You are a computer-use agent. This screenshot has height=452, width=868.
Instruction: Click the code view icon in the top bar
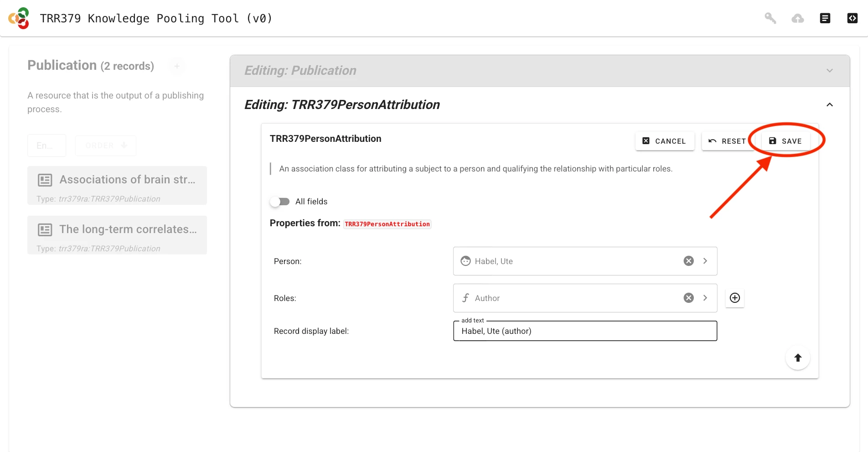point(852,18)
